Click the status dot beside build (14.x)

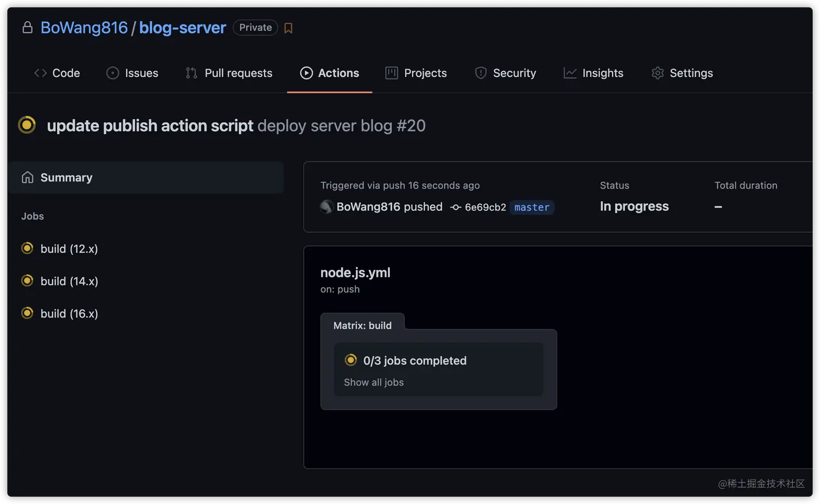[27, 281]
